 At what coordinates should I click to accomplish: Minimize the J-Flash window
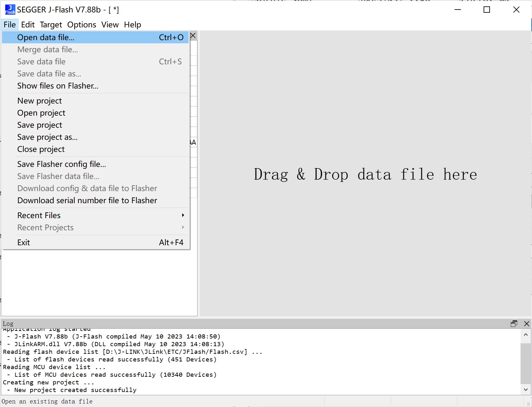pos(458,10)
